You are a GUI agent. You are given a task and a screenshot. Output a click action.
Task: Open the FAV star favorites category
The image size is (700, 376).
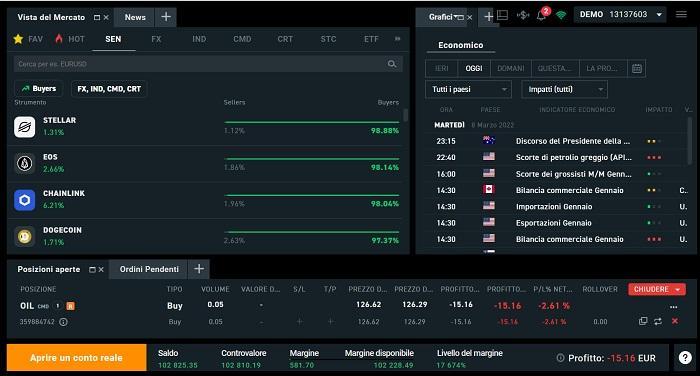click(x=28, y=39)
